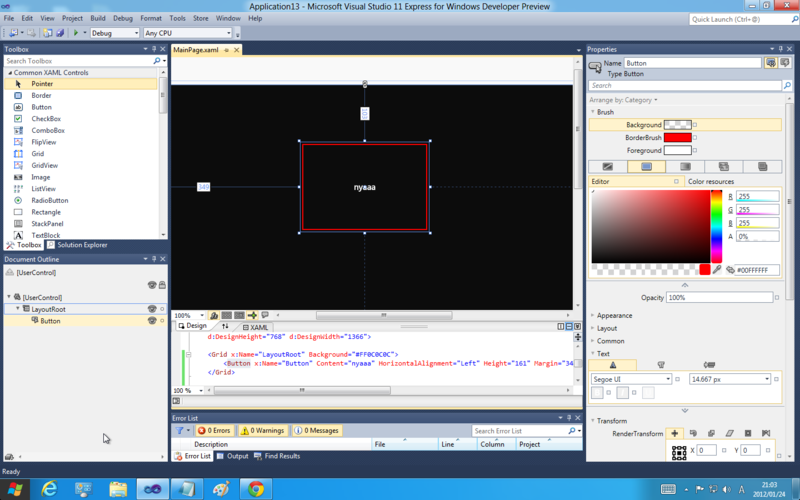This screenshot has width=800, height=500.
Task: Select the skew transform icon
Action: coord(730,433)
